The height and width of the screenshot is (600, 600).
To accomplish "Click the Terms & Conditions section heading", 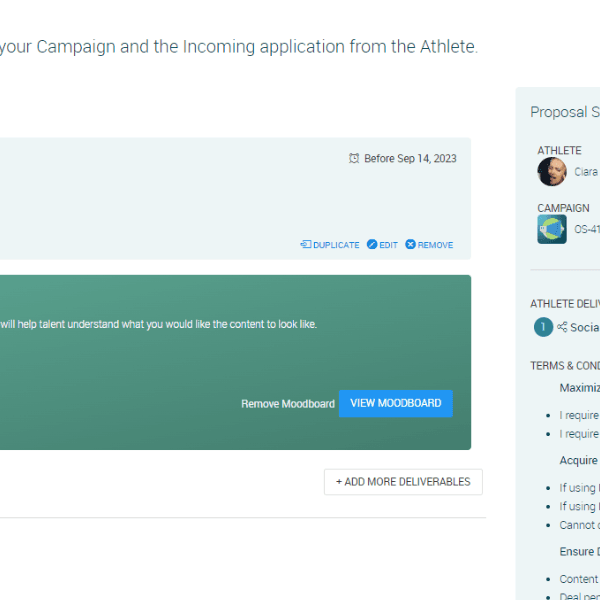I will pos(566,366).
